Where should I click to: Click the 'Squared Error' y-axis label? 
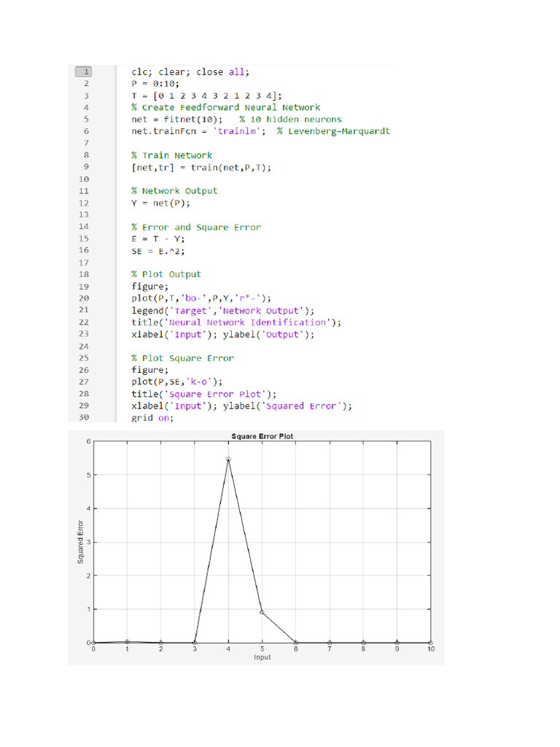tap(80, 542)
